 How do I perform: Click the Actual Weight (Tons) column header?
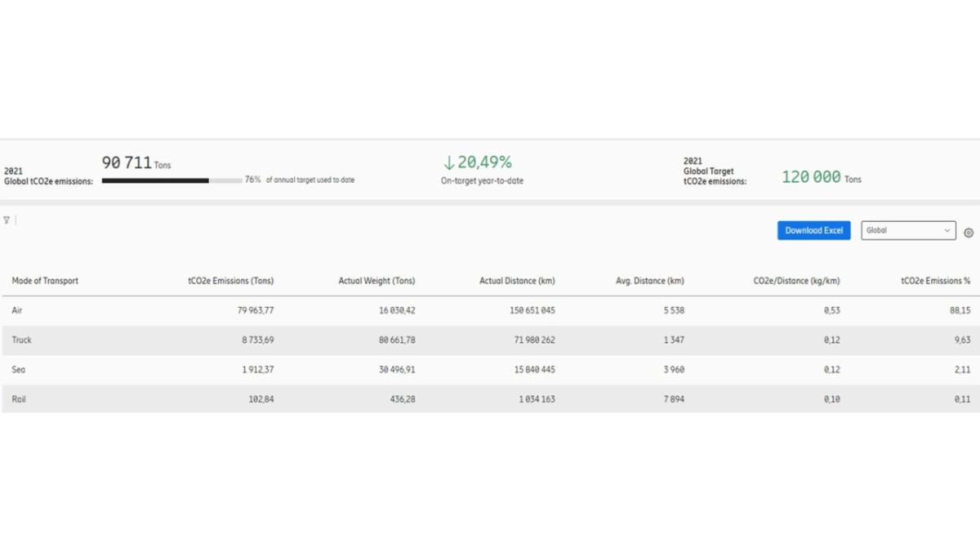(376, 281)
